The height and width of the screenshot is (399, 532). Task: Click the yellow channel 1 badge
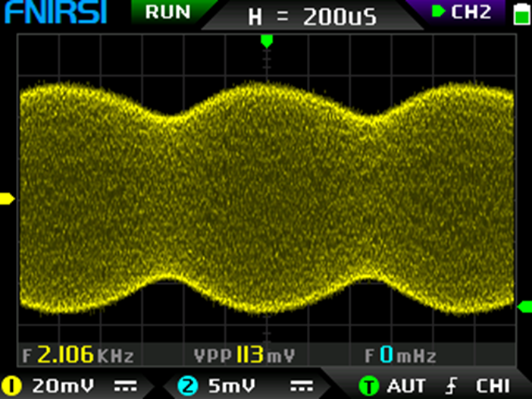(11, 386)
